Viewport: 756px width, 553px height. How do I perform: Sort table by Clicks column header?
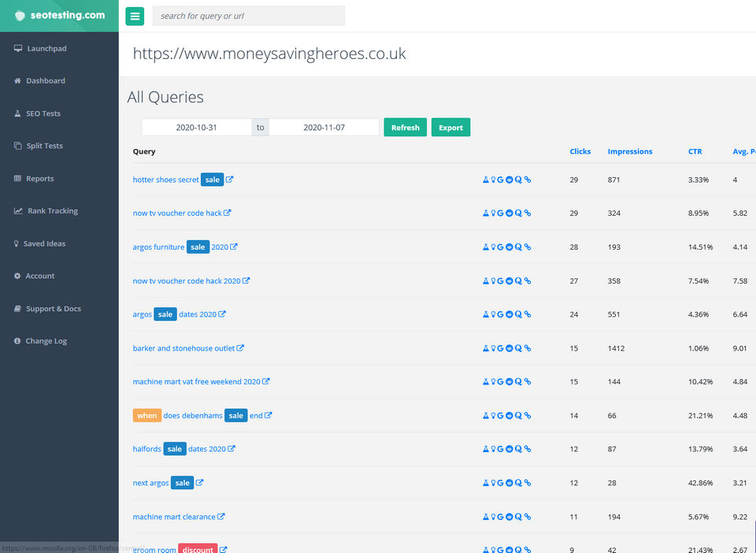click(580, 151)
